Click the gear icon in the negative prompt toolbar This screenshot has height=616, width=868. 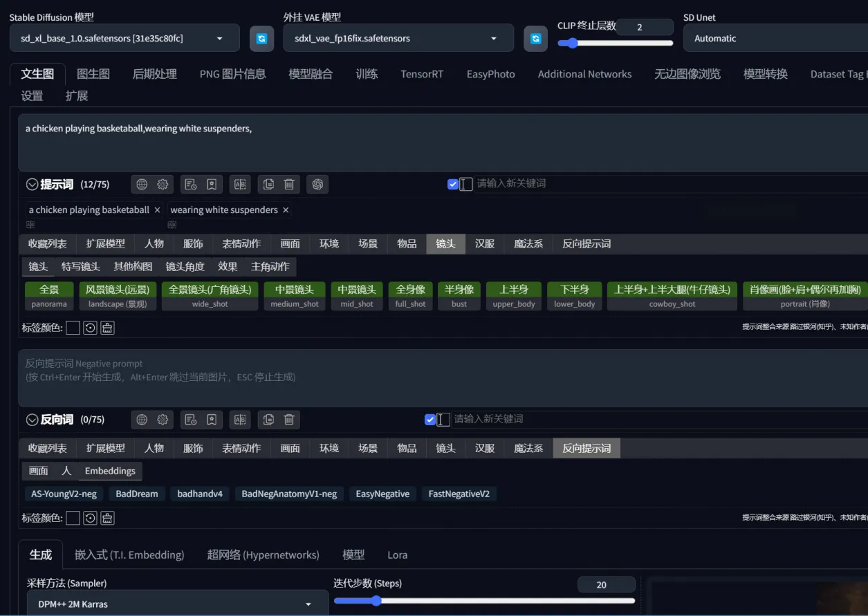(163, 419)
